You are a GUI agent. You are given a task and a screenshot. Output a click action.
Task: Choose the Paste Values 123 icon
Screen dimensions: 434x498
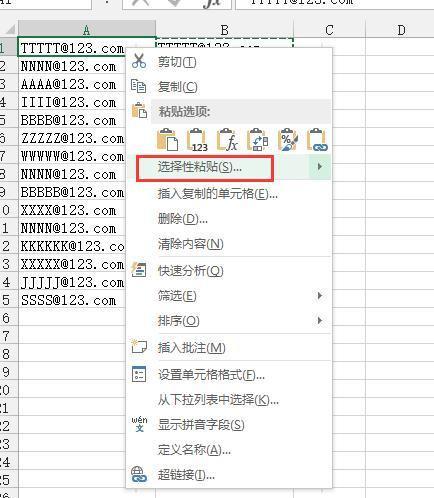tap(197, 140)
